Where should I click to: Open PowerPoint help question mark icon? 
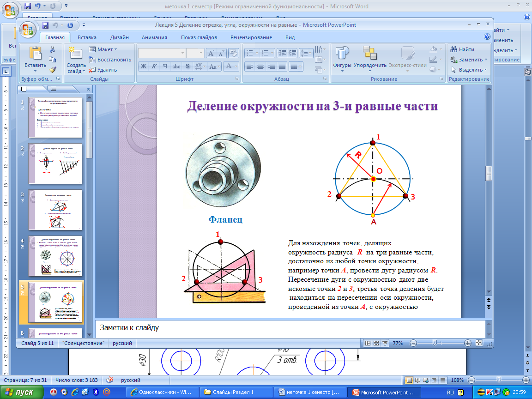[x=487, y=36]
